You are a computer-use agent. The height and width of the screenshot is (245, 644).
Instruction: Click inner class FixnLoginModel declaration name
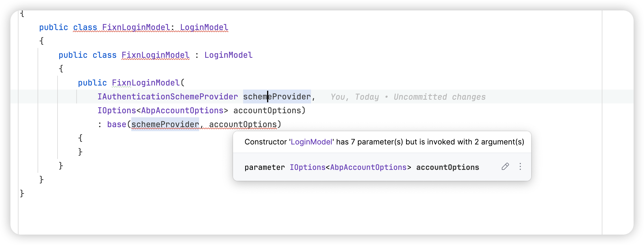pyautogui.click(x=156, y=55)
